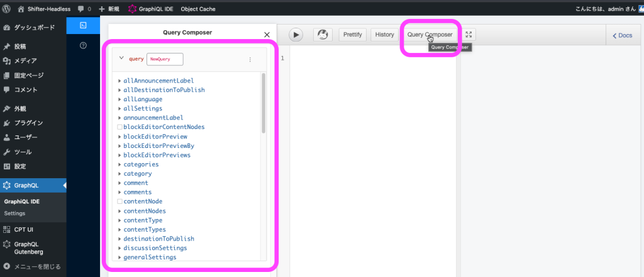Open Object Cache admin bar item
This screenshot has width=644, height=277.
pos(198,9)
